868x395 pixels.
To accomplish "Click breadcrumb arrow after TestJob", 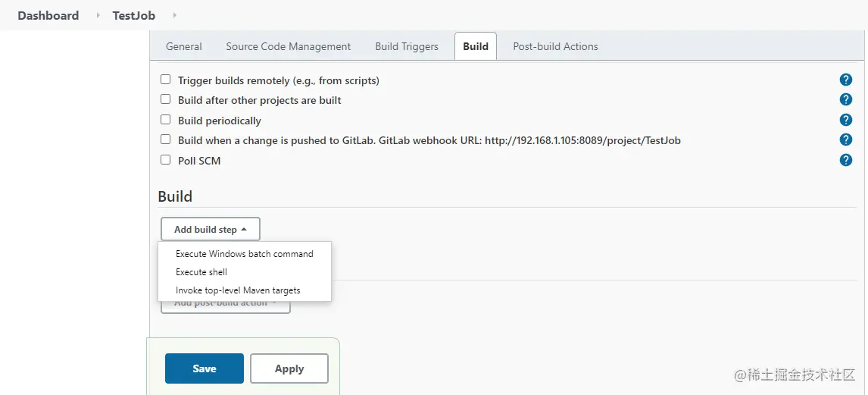I will click(x=174, y=15).
